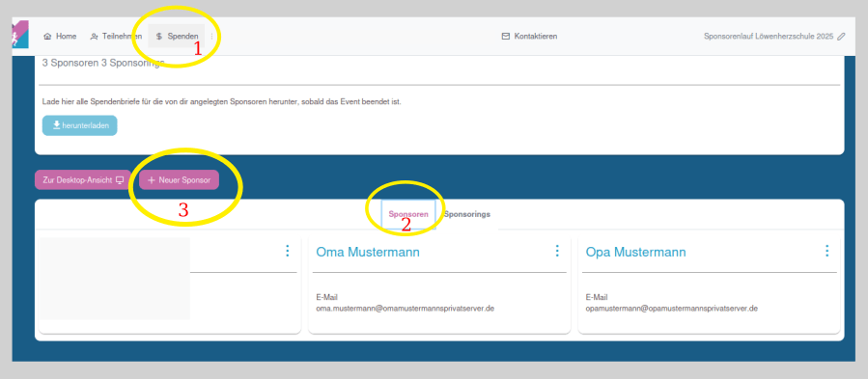Screen dimensions: 868x379
Task: Select the Sponsoren tab
Action: (408, 214)
